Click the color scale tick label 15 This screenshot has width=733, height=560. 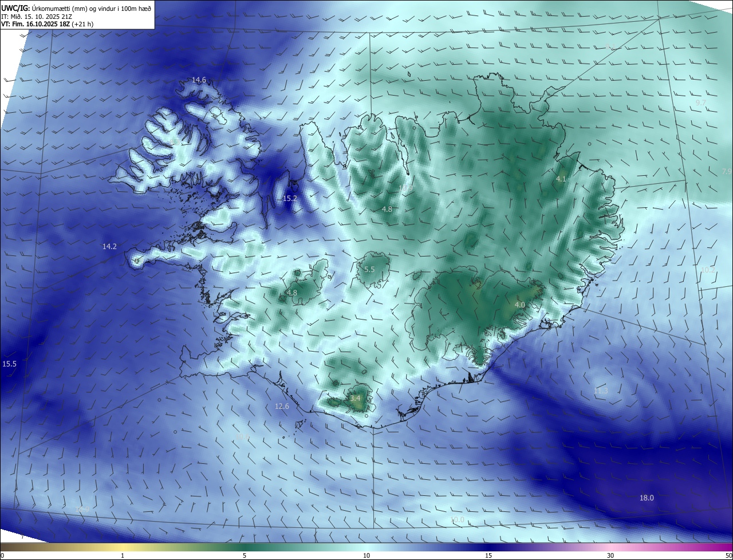pyautogui.click(x=488, y=555)
